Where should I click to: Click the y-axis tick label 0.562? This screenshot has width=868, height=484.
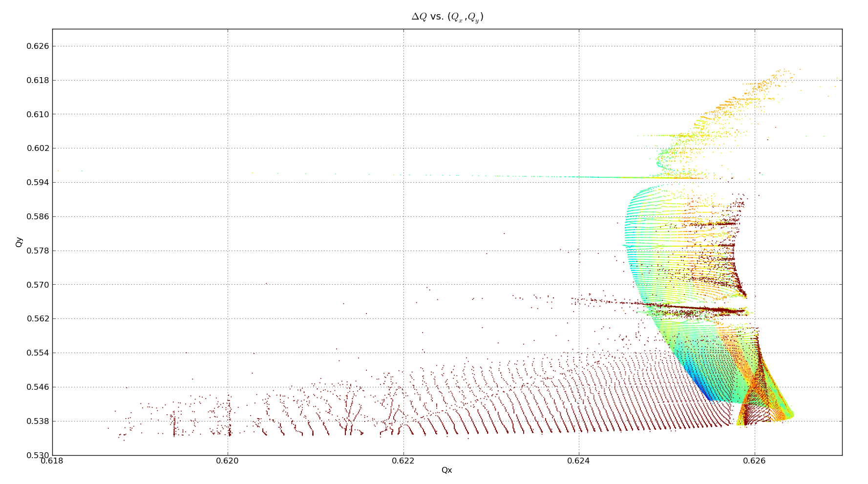38,319
